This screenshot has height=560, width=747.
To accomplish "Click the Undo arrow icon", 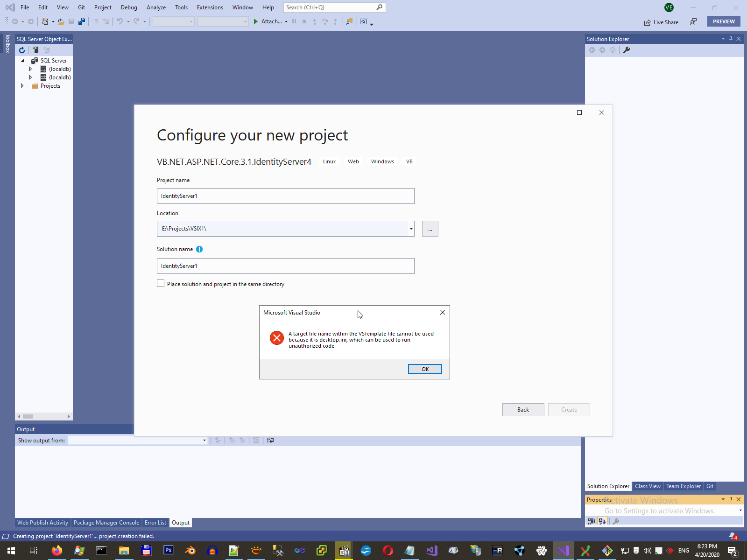I will coord(120,21).
